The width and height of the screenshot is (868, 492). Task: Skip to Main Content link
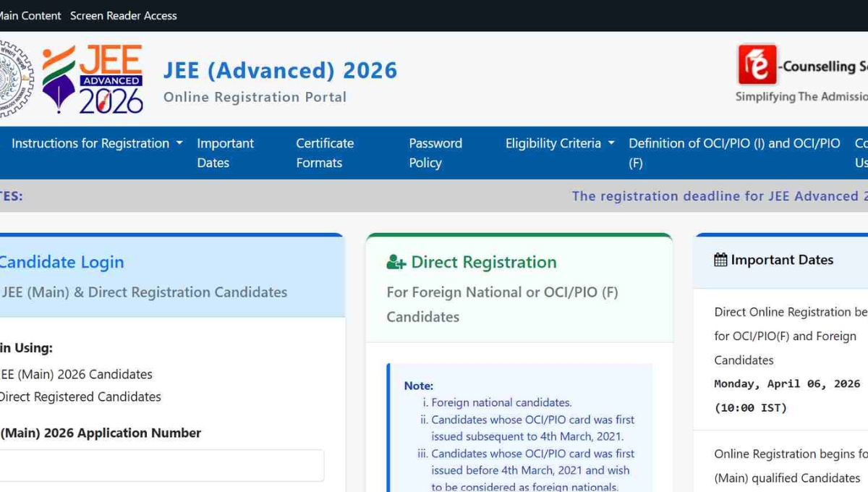[x=30, y=15]
